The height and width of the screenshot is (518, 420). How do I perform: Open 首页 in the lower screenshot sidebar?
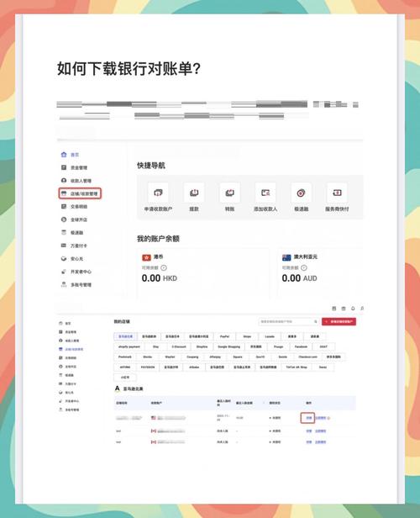click(x=65, y=324)
